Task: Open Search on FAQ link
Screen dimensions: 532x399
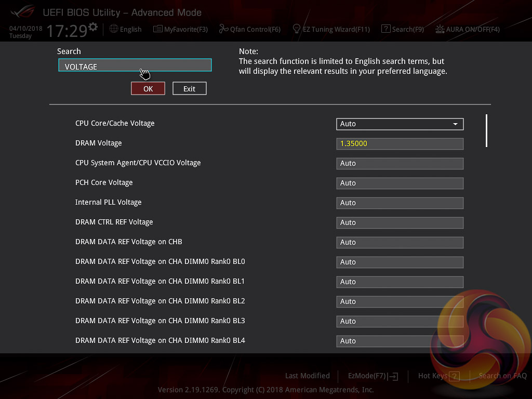Action: tap(502, 376)
